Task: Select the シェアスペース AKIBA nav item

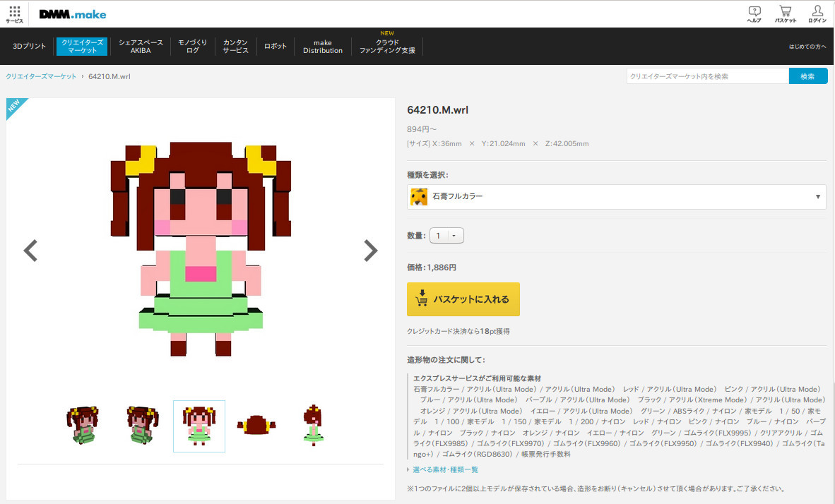Action: (x=141, y=47)
